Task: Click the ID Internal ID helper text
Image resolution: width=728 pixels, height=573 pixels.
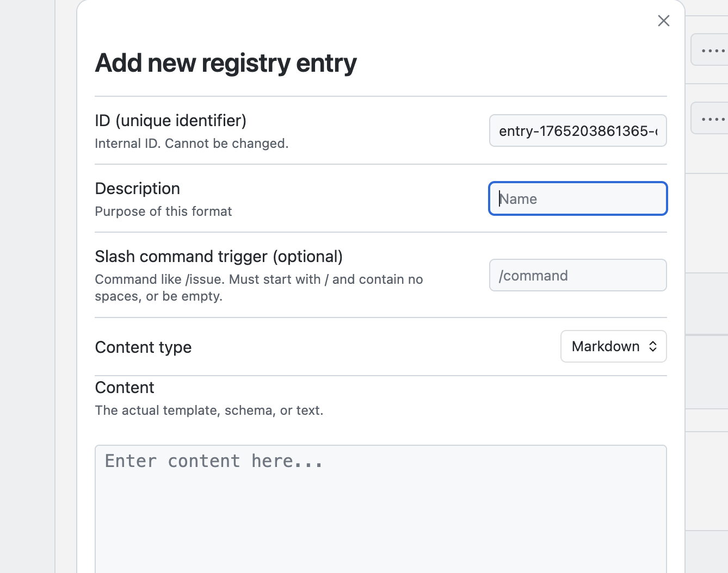Action: (192, 143)
